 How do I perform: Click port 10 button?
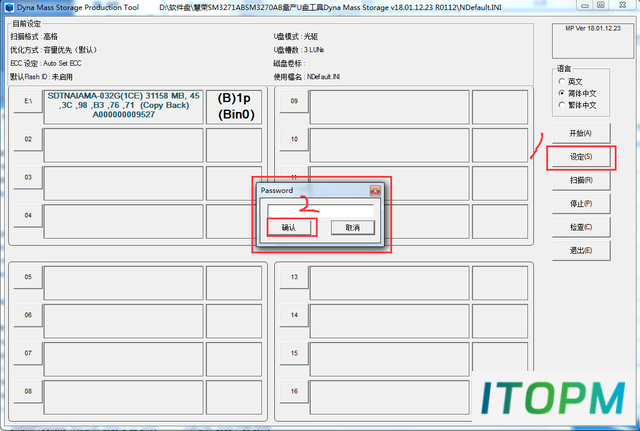[294, 139]
